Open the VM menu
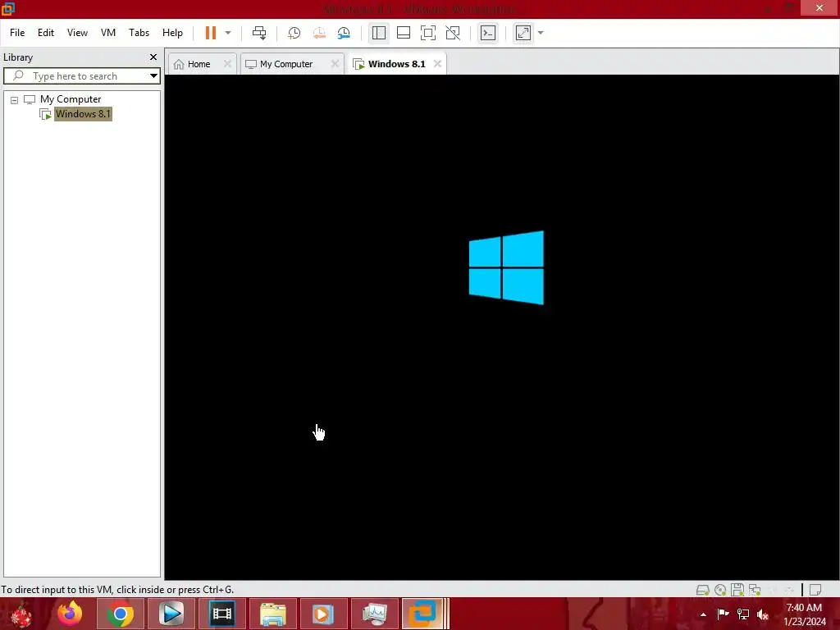Image resolution: width=840 pixels, height=630 pixels. pos(108,33)
